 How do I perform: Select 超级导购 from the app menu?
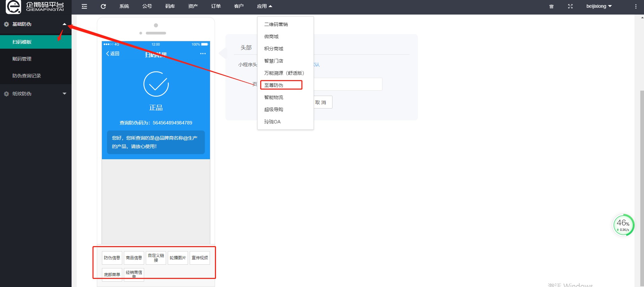(286, 110)
